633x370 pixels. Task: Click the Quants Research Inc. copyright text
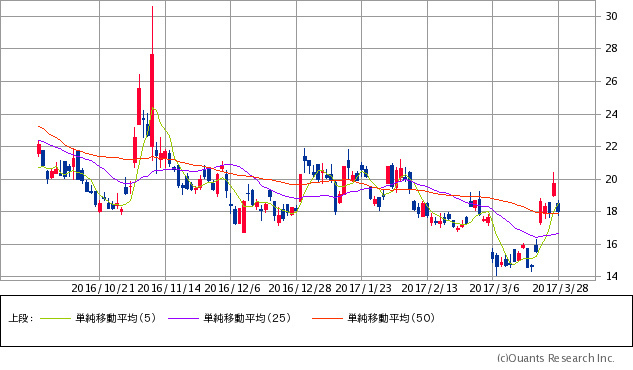(x=556, y=358)
